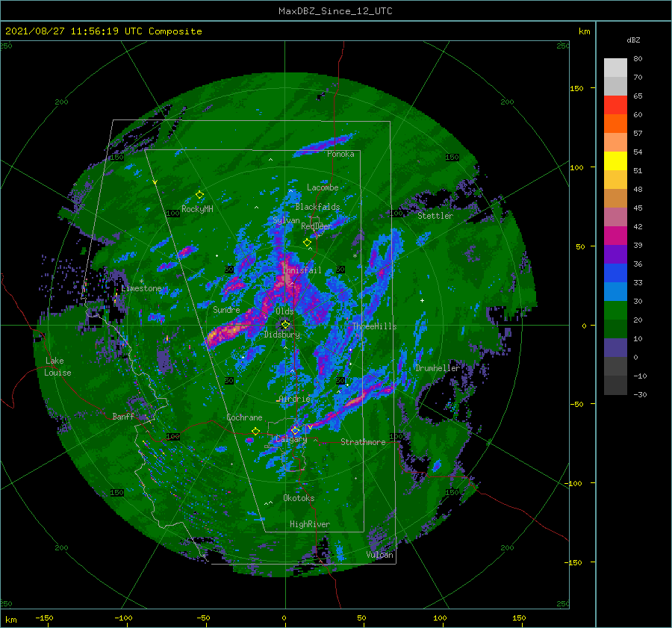Pick the purple 36–39 dBZ legend swatch

click(x=615, y=255)
